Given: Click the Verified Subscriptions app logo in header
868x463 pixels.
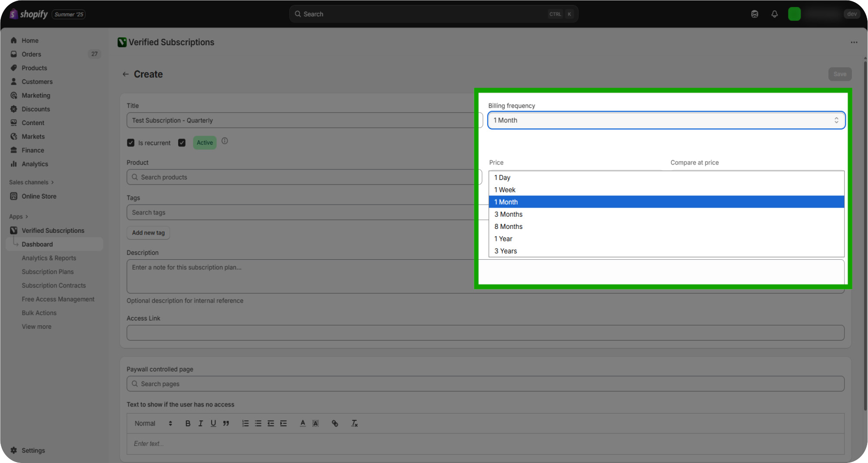Looking at the screenshot, I should click(122, 42).
